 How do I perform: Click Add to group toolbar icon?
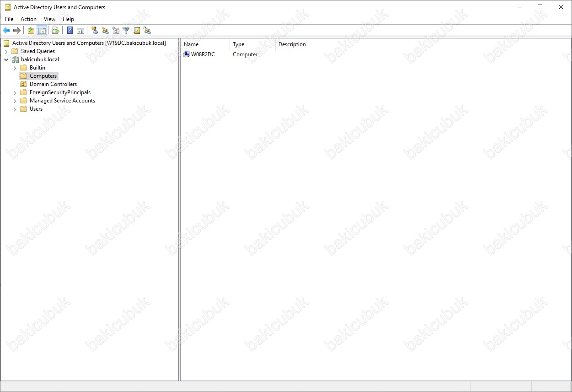pos(147,31)
